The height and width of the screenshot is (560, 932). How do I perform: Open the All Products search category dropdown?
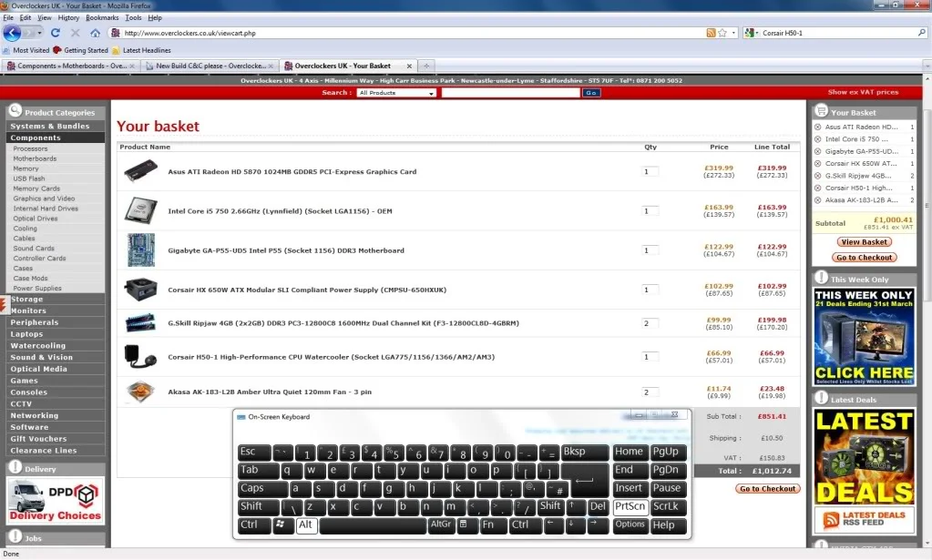click(396, 93)
